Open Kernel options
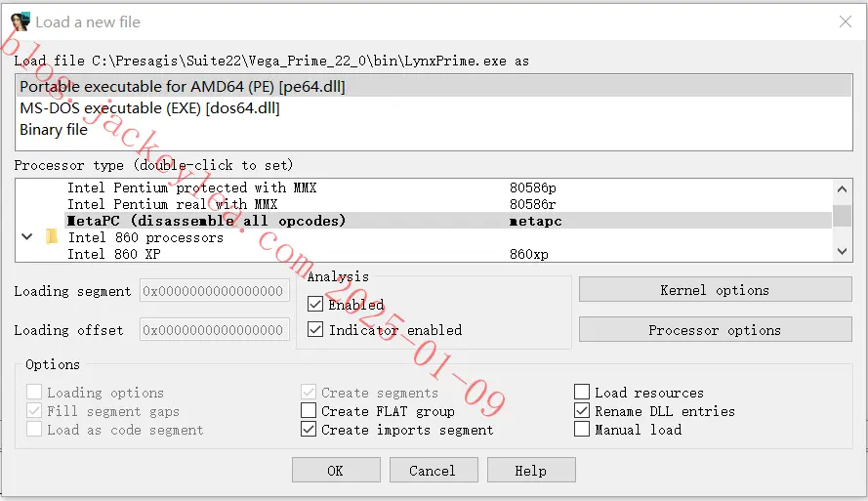 pyautogui.click(x=716, y=290)
